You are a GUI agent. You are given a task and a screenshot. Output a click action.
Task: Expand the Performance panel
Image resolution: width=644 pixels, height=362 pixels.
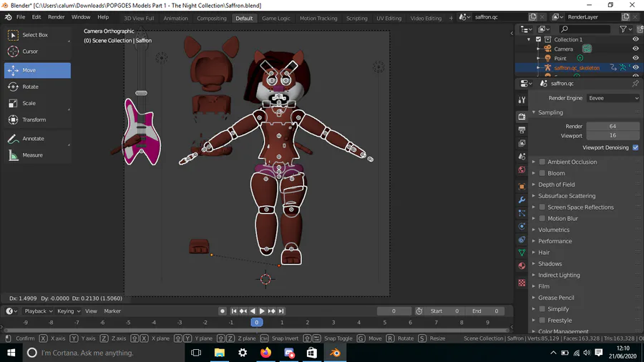[x=555, y=241]
